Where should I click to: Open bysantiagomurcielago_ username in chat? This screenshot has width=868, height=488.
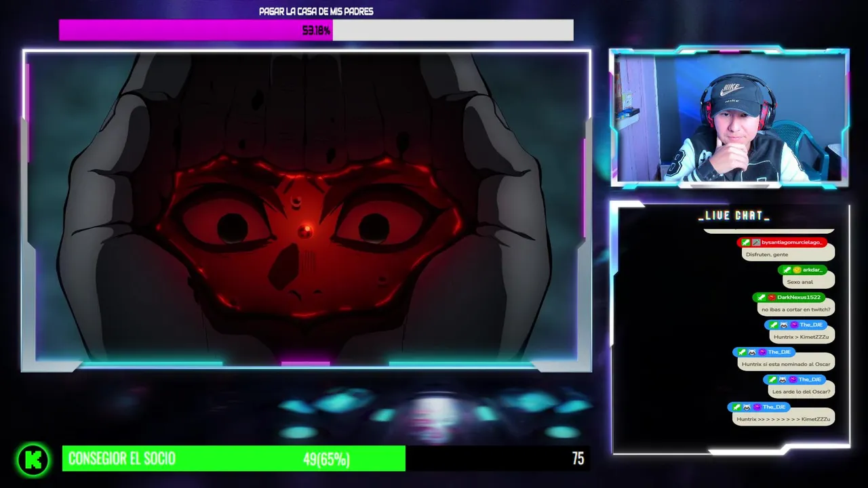pyautogui.click(x=792, y=243)
